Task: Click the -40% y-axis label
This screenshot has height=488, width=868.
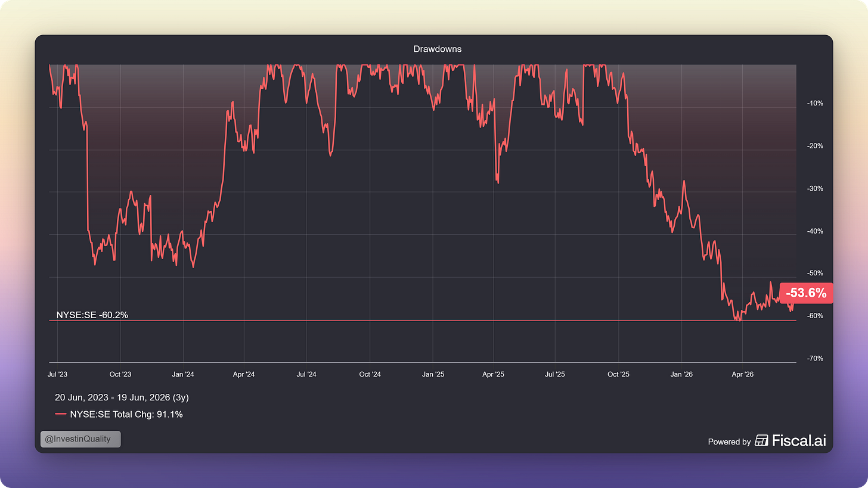Action: pyautogui.click(x=815, y=231)
